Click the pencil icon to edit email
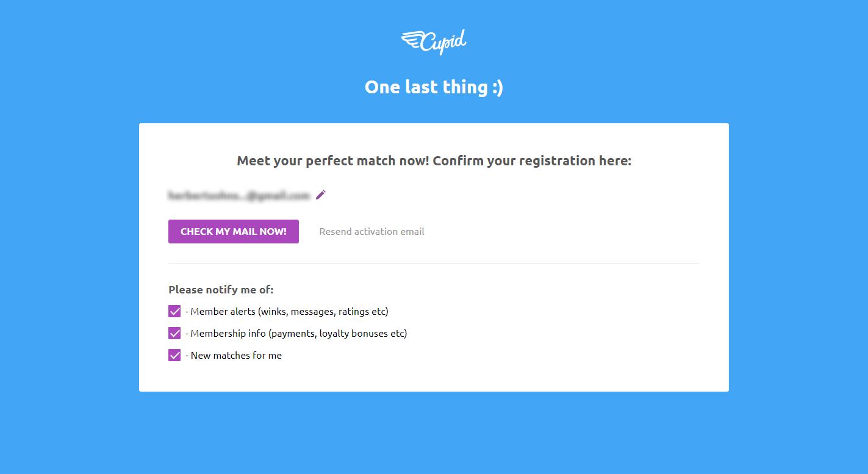Viewport: 868px width, 474px height. pos(321,195)
